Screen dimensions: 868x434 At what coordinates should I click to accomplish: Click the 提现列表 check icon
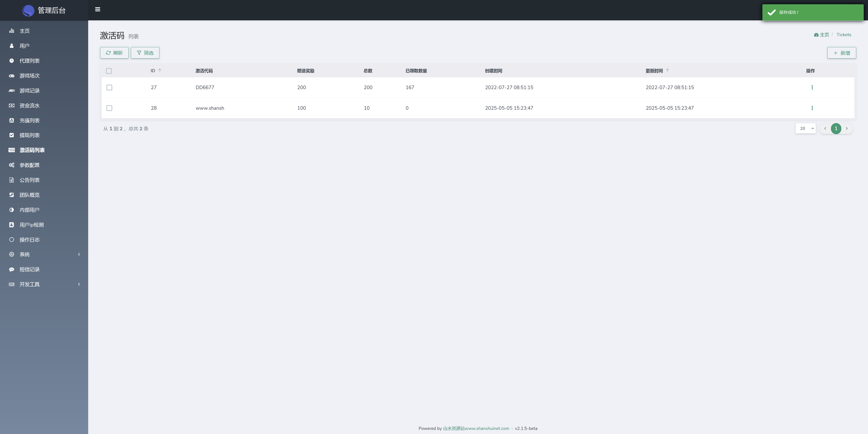[12, 135]
